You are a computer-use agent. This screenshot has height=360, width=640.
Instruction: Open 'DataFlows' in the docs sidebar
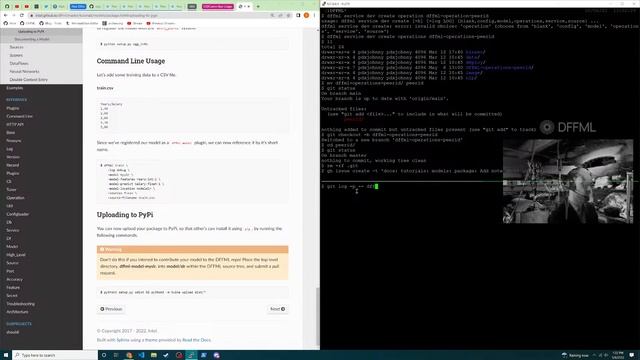click(19, 63)
